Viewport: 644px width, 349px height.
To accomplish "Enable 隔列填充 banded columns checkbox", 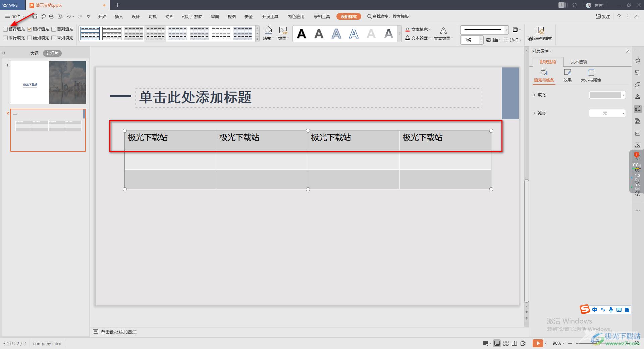I will click(30, 38).
